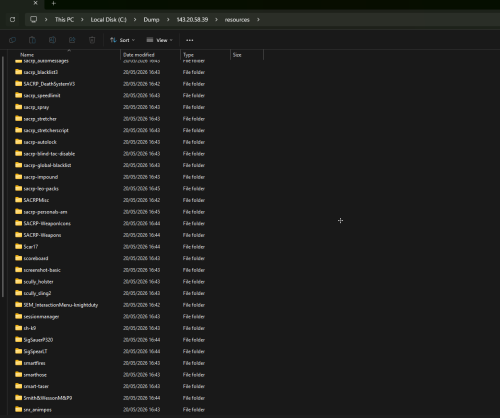Expand the chevron after 143.20.58.39
The width and height of the screenshot is (500, 418).
click(216, 20)
